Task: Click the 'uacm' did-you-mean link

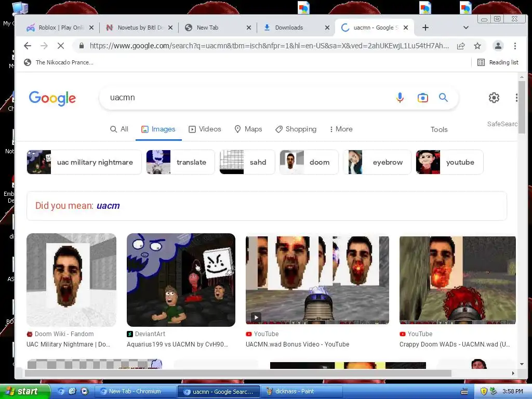Action: click(108, 206)
